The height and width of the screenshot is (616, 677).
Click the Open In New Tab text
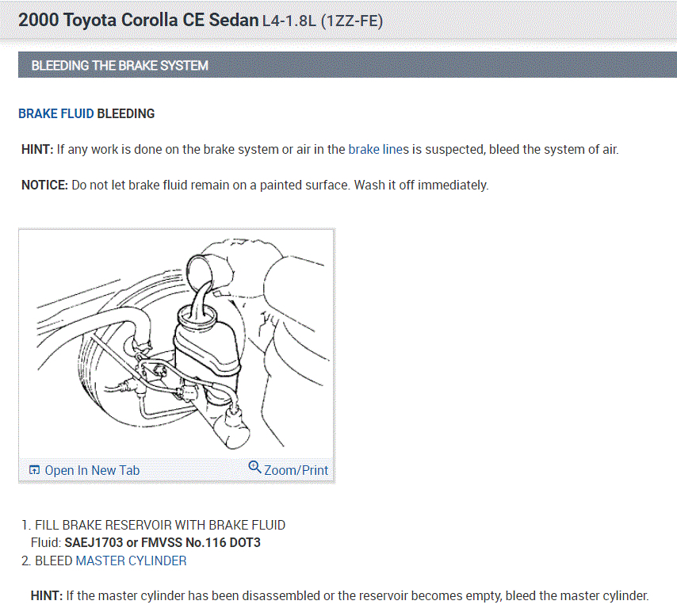(92, 470)
